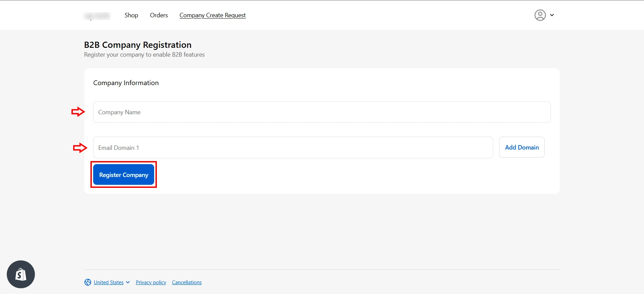Viewport: 644px width, 294px height.
Task: Click the globe icon near the footer
Action: pyautogui.click(x=87, y=282)
